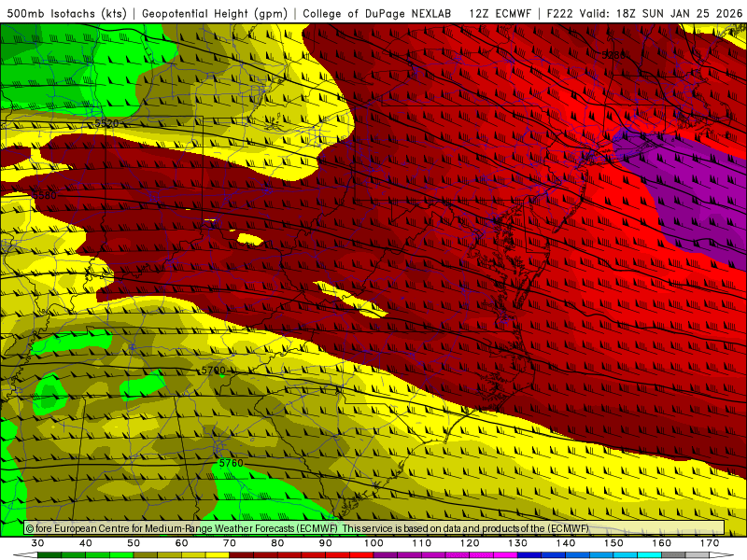Click the 130 value on the color scale

tap(518, 543)
